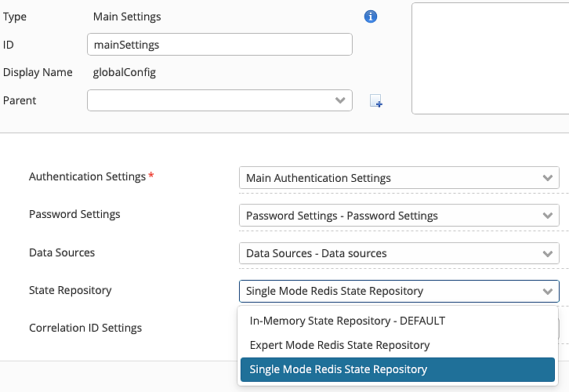The width and height of the screenshot is (569, 392).
Task: Click the blue info icon
Action: tap(371, 16)
